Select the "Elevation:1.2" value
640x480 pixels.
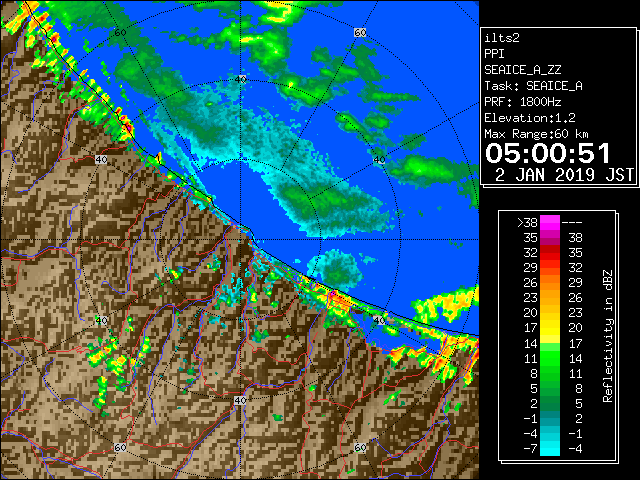530,118
